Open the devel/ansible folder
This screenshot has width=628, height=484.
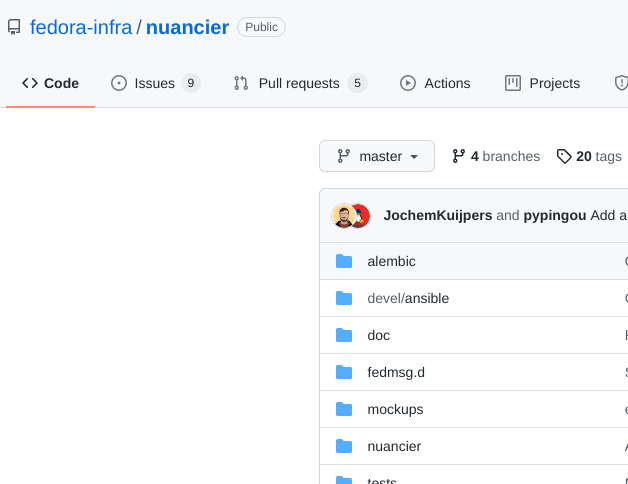point(408,298)
